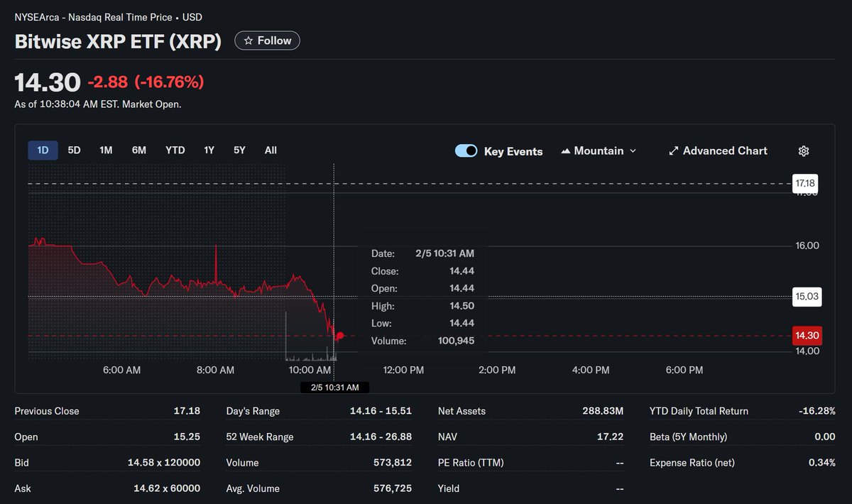Click the 14.30 red price label on axis

coord(807,336)
